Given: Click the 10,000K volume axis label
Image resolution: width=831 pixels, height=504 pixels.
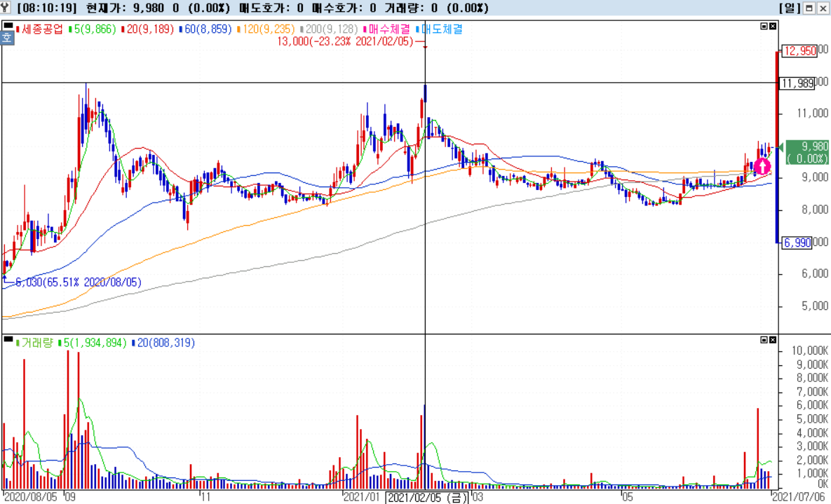Looking at the screenshot, I should (809, 350).
